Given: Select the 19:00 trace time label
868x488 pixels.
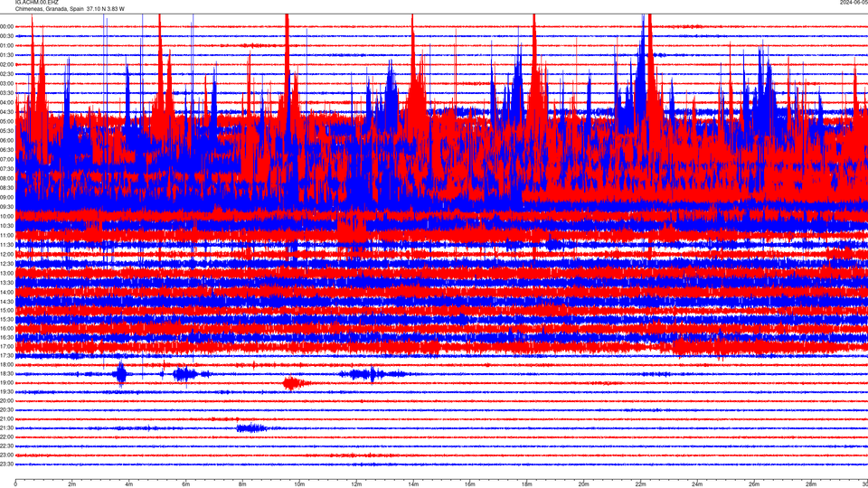Looking at the screenshot, I should 7,383.
